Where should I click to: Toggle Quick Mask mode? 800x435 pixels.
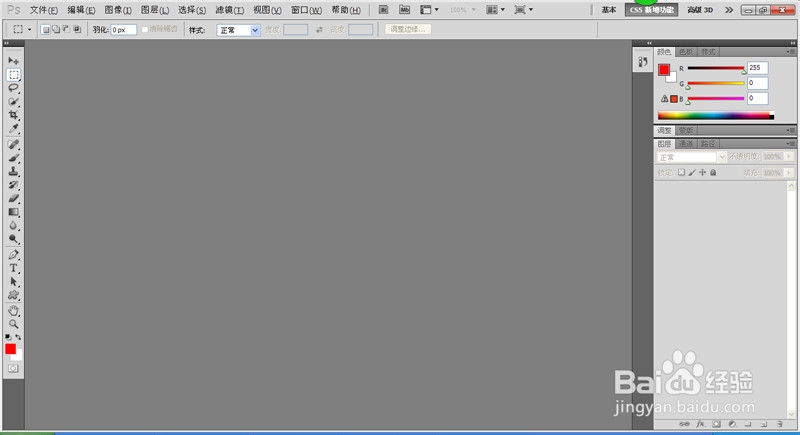pyautogui.click(x=13, y=368)
